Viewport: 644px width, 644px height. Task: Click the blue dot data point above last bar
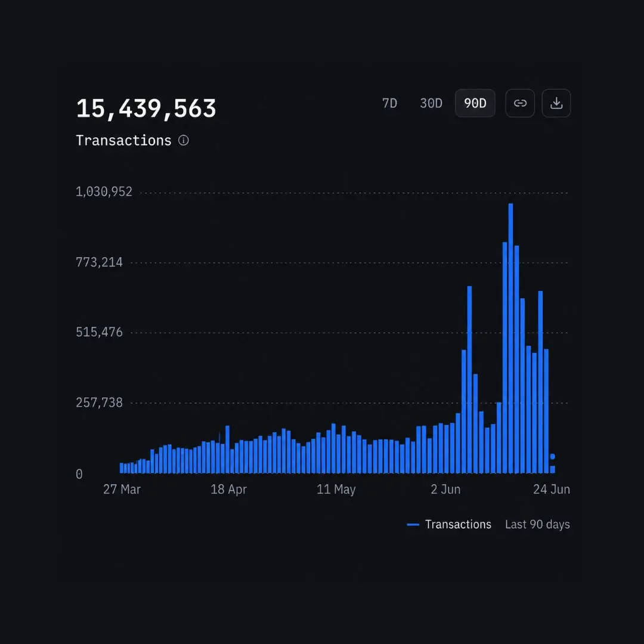552,456
